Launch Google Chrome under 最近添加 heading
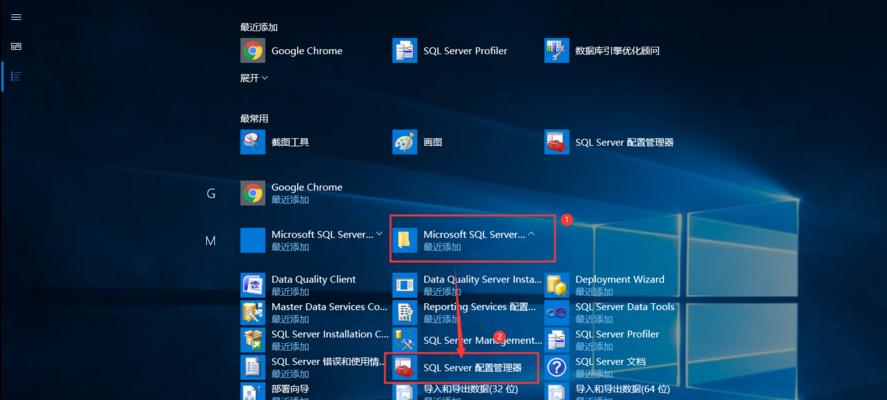Viewport: 887px width, 400px height. [x=291, y=50]
